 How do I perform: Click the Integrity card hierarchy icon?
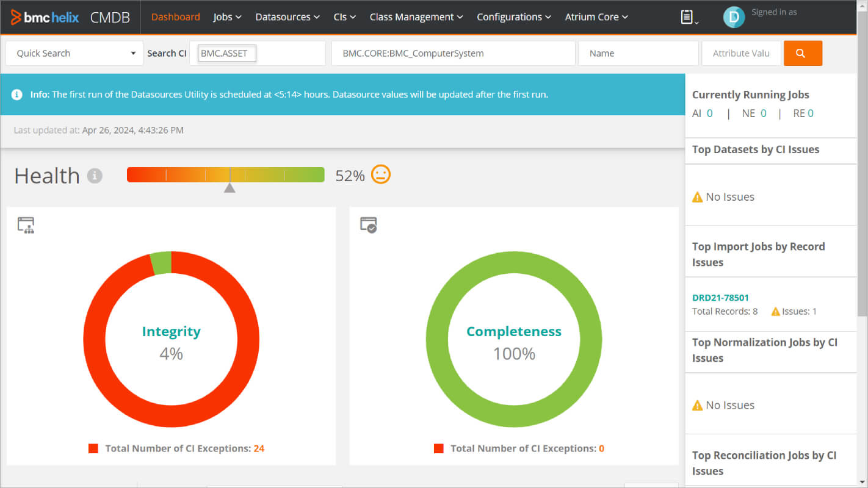[26, 225]
